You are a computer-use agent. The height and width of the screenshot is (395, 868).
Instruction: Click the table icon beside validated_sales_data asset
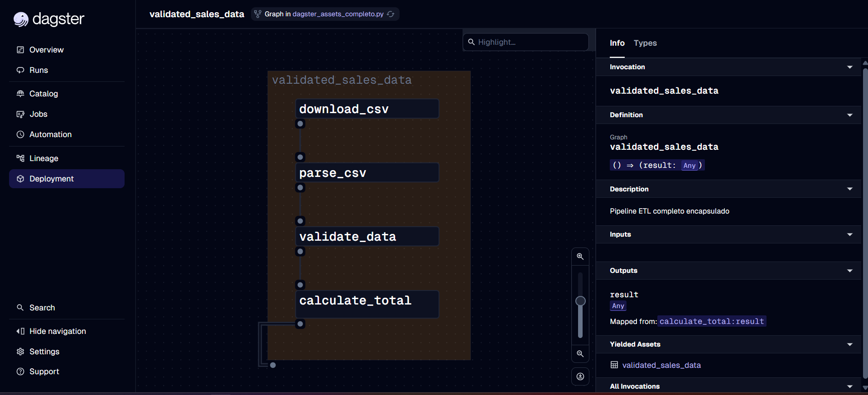tap(614, 365)
